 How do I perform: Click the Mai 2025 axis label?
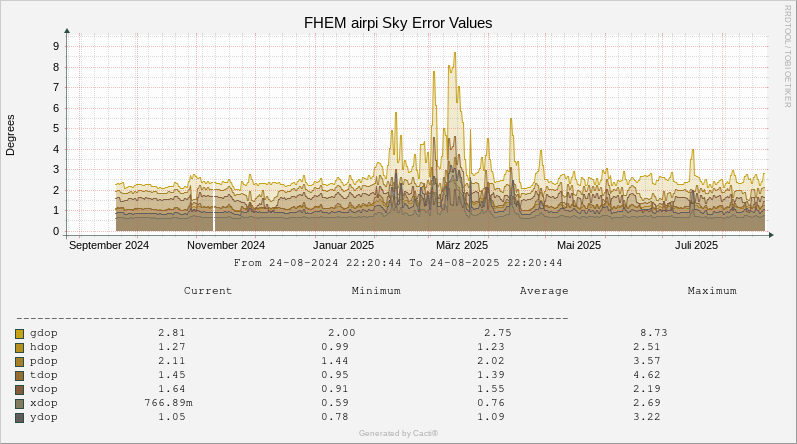pos(578,245)
